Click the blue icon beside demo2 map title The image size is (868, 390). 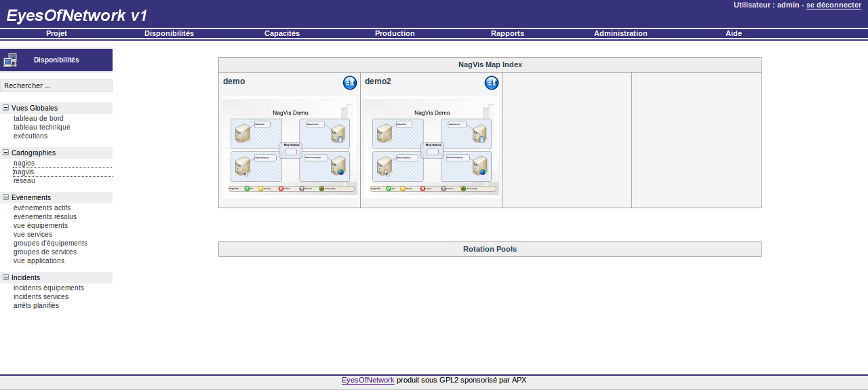pos(492,83)
